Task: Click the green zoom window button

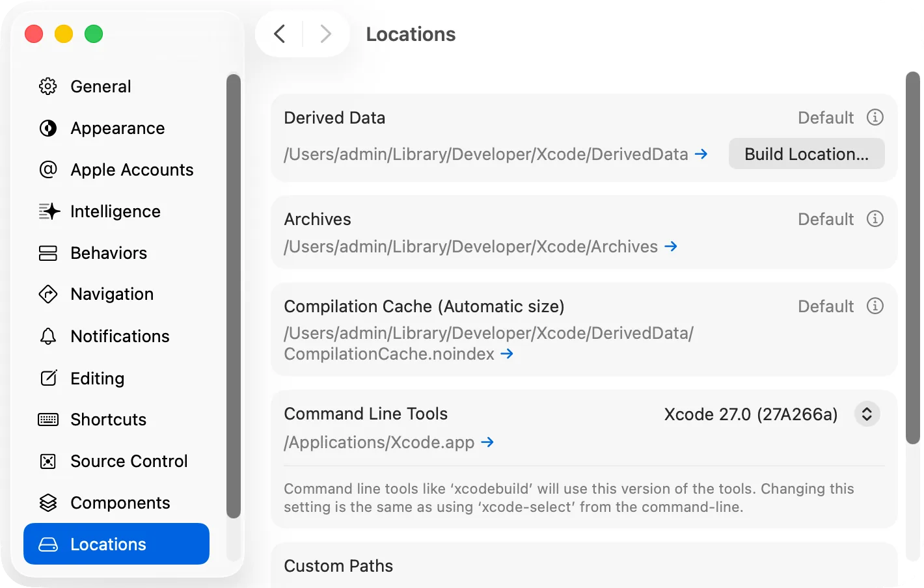Action: coord(94,34)
